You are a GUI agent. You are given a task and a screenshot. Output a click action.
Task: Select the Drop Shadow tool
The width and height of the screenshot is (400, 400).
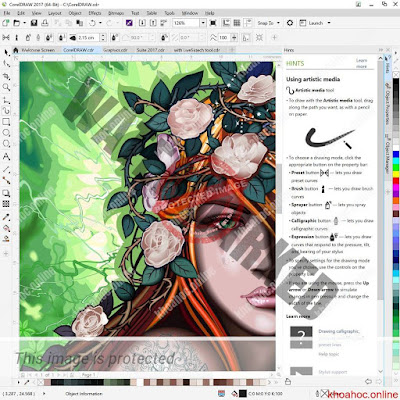point(6,193)
